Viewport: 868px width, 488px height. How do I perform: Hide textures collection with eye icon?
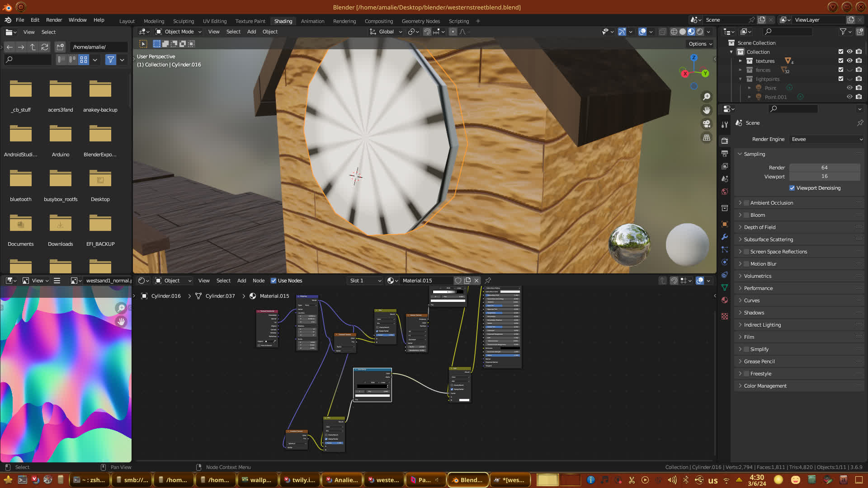pyautogui.click(x=849, y=61)
